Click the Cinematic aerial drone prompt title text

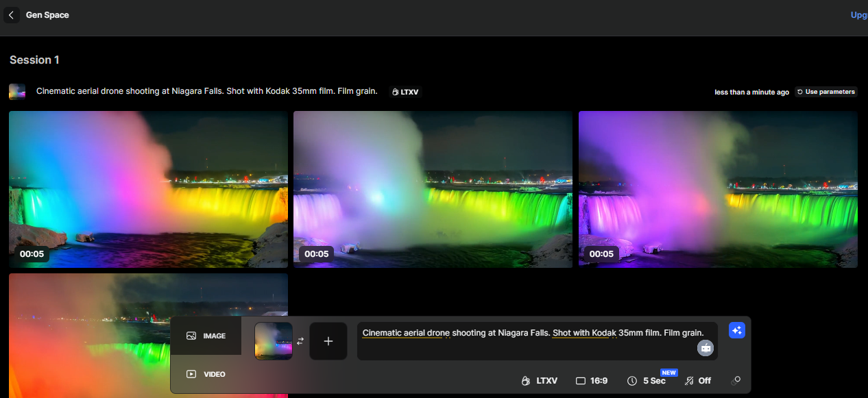coord(207,91)
